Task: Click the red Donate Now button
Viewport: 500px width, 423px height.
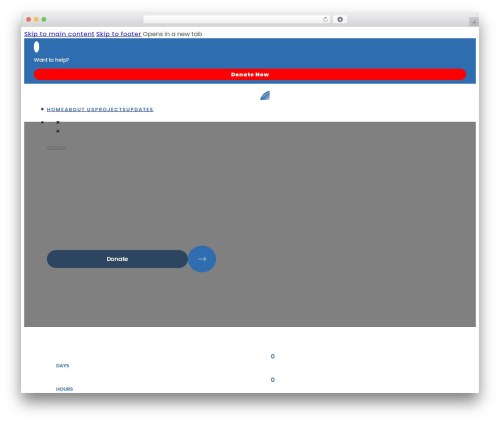Action: pos(250,74)
